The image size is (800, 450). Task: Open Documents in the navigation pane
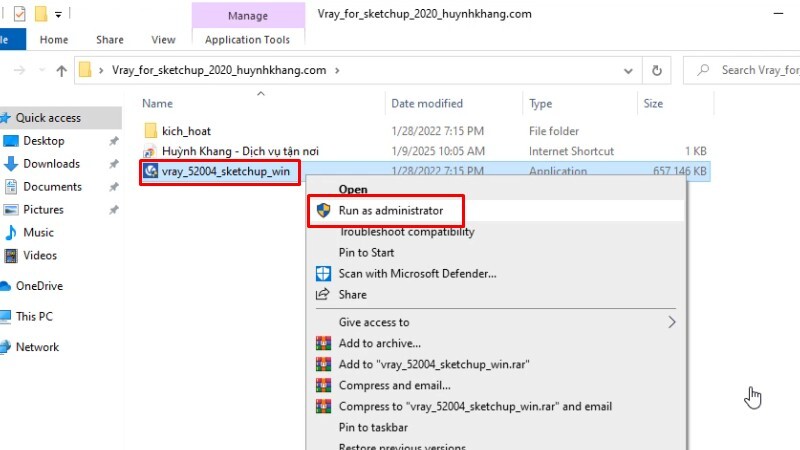(x=53, y=187)
